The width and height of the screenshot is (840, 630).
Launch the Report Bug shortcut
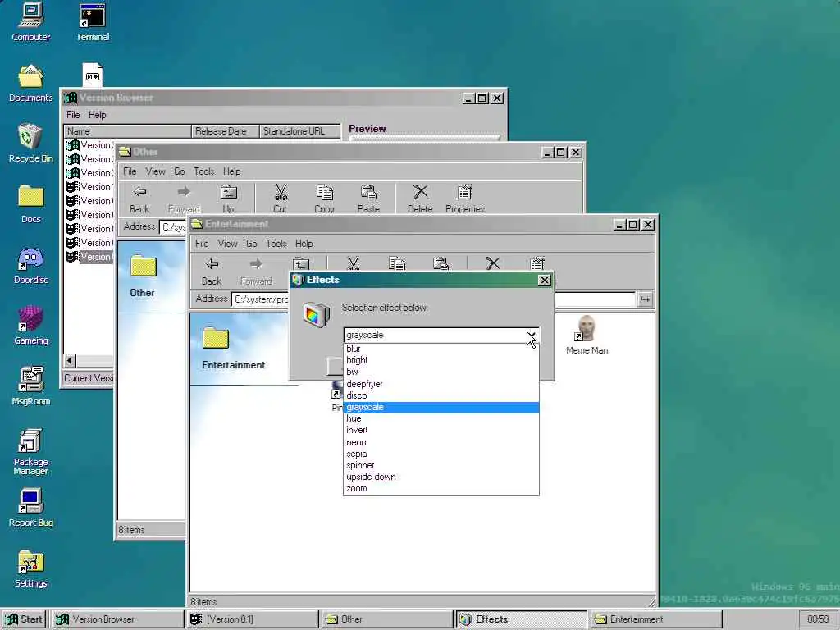pyautogui.click(x=30, y=508)
